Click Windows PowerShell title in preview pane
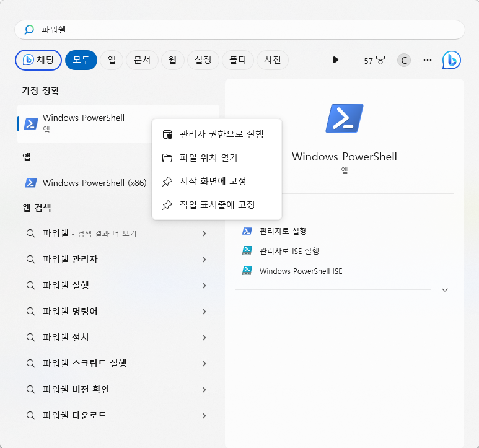 point(345,157)
